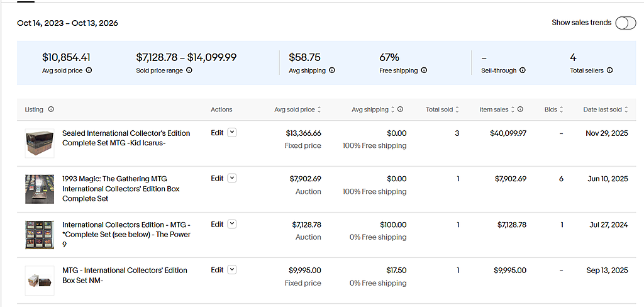Click Edit for Sealed International Collector's Edition listing
Image resolution: width=644 pixels, height=307 pixels.
pos(217,133)
